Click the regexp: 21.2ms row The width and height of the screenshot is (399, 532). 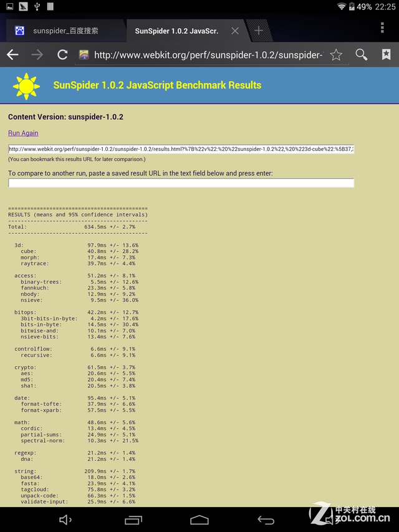[75, 453]
